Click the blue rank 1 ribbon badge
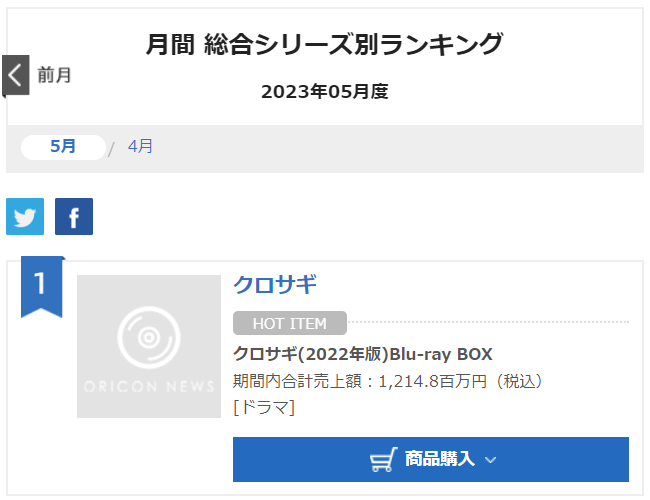This screenshot has height=500, width=650. tap(41, 287)
